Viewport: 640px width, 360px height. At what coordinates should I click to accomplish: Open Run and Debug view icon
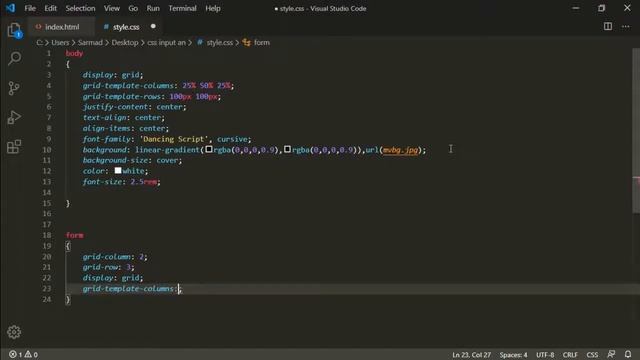(x=14, y=118)
